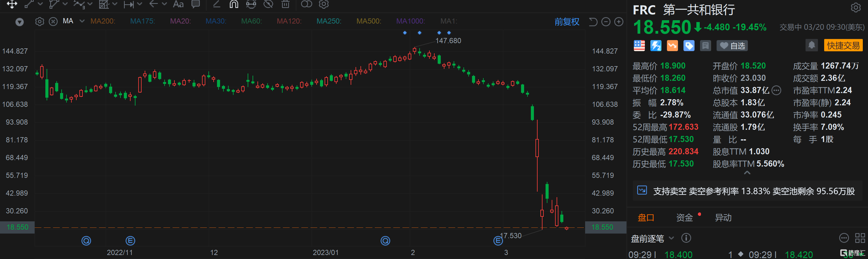
Task: Click the MA20 legend label
Action: (180, 21)
